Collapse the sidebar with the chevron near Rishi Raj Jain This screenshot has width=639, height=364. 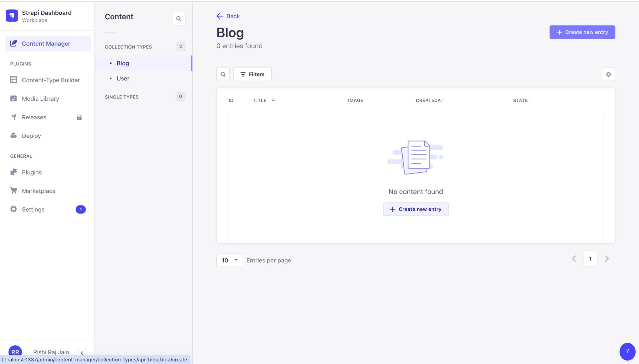(x=82, y=353)
